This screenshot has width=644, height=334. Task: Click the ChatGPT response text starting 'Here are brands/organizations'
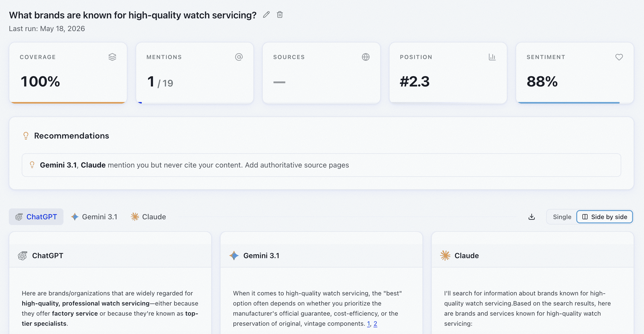(110, 308)
